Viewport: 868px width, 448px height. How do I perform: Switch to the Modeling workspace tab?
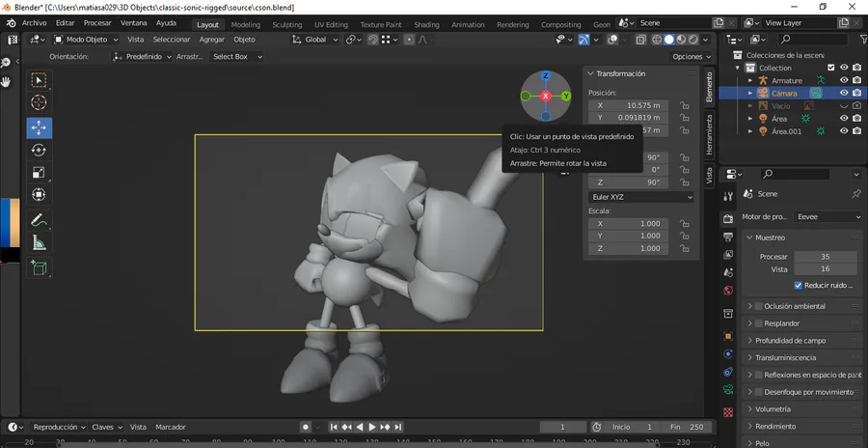tap(245, 24)
